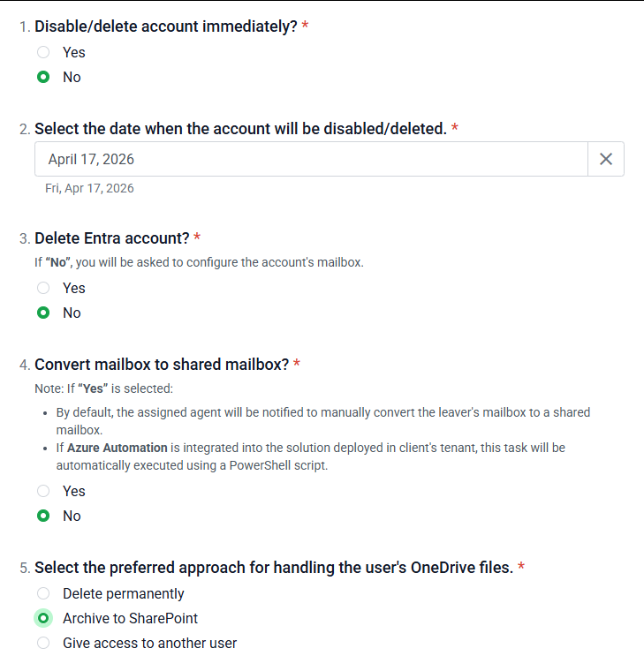Choose Give access to another user
Viewport: 644px width, 671px height.
(43, 643)
